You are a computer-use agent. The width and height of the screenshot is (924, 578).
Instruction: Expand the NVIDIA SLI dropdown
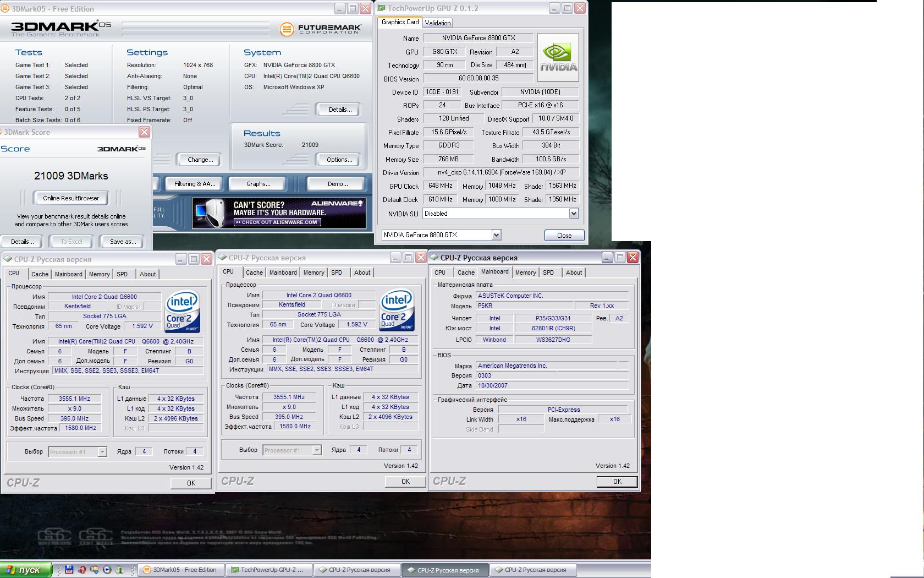point(574,214)
